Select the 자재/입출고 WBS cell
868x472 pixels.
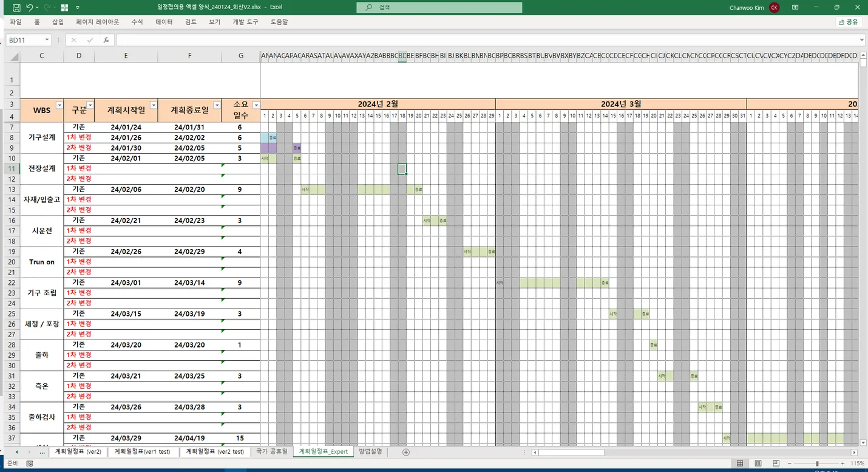(x=42, y=199)
